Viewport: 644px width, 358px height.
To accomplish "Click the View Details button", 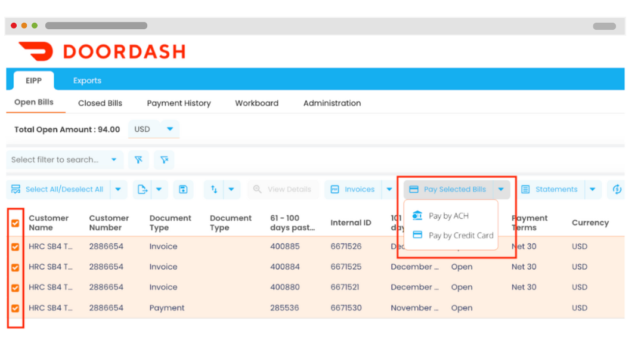I will (x=283, y=190).
